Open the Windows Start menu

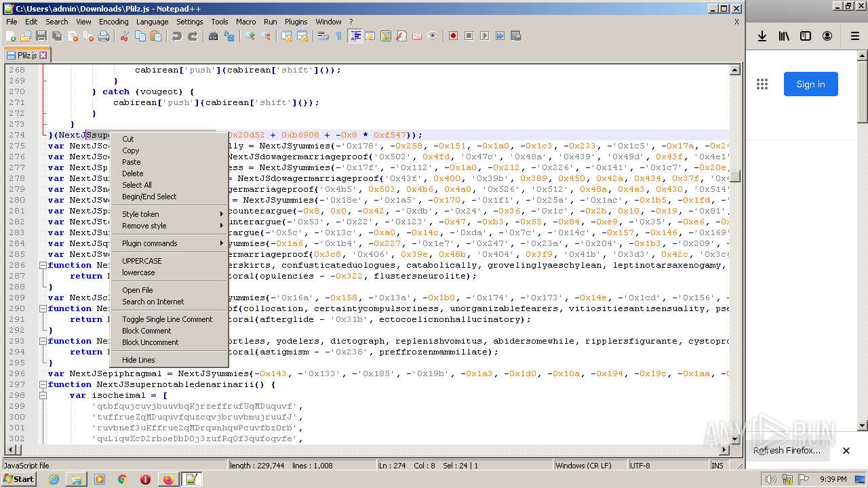click(x=18, y=479)
